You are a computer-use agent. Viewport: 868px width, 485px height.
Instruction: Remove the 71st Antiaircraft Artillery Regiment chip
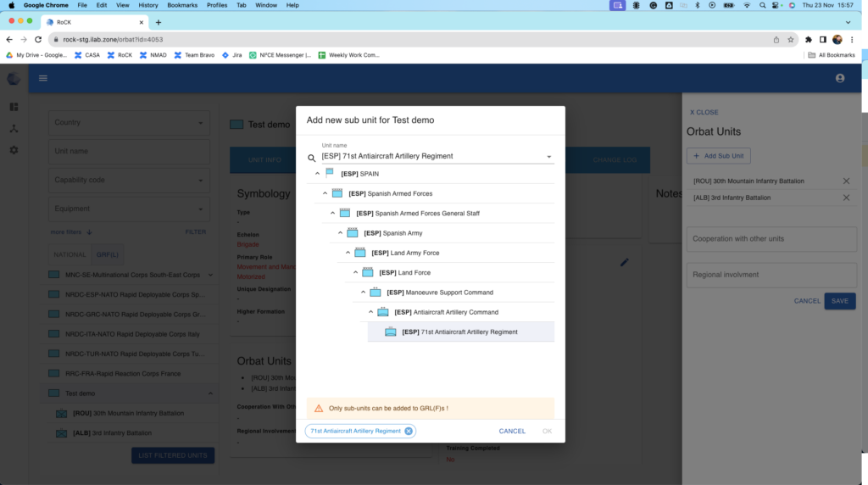tap(409, 431)
